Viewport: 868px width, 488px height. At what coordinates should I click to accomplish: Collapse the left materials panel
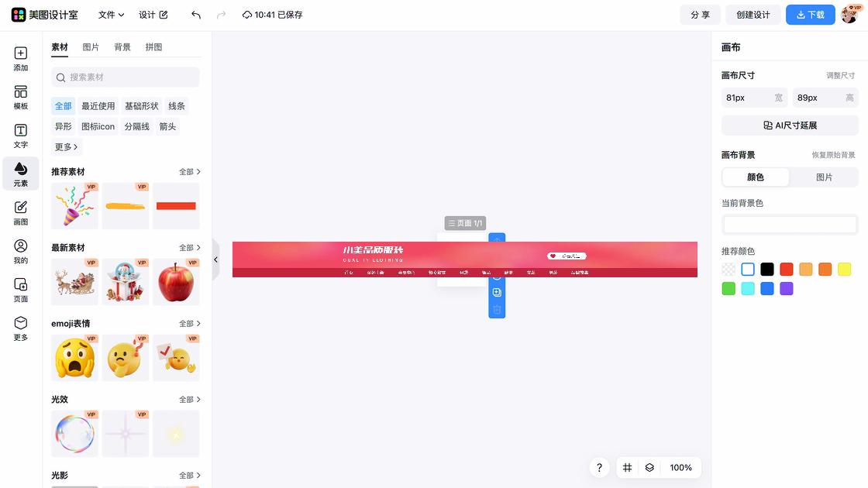(x=215, y=259)
